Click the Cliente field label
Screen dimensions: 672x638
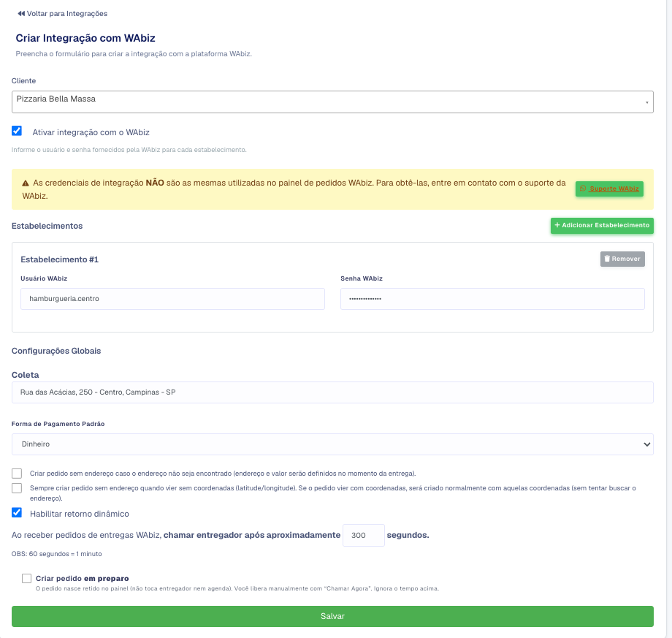(x=23, y=80)
